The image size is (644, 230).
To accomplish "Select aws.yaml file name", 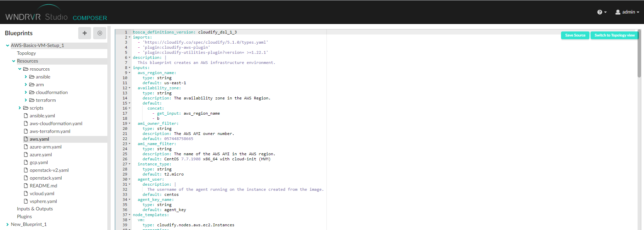I will point(39,139).
